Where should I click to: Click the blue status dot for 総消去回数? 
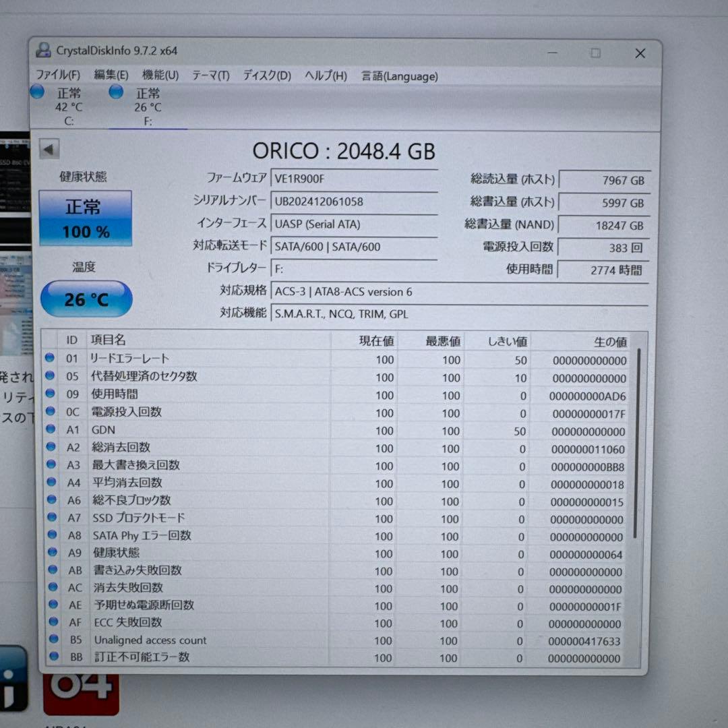pos(51,447)
